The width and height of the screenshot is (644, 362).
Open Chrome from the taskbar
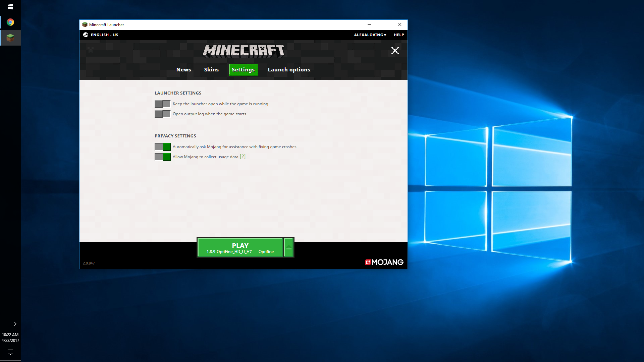coord(10,22)
